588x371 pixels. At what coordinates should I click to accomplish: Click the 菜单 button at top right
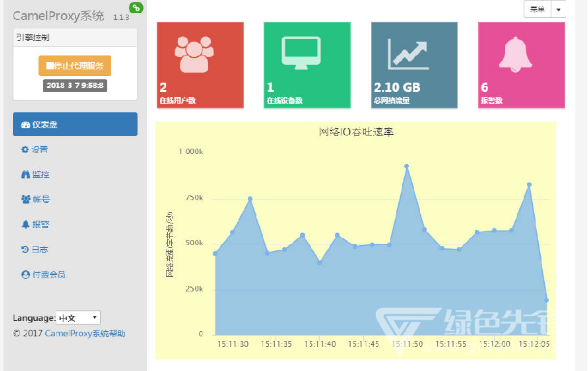(537, 9)
